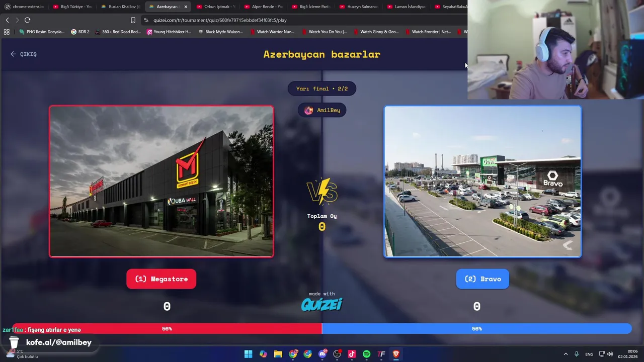This screenshot has width=644, height=362.
Task: Switch to the Huseyn Salmanov tab
Action: tap(359, 7)
